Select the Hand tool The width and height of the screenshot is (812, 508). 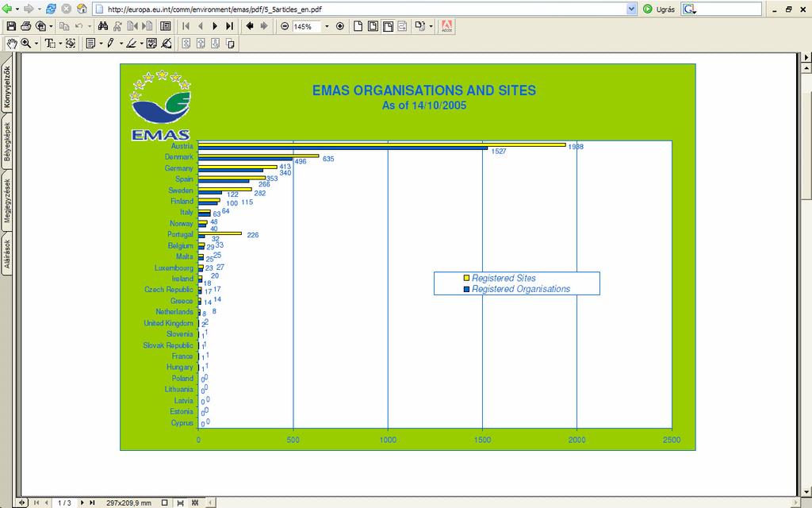12,44
